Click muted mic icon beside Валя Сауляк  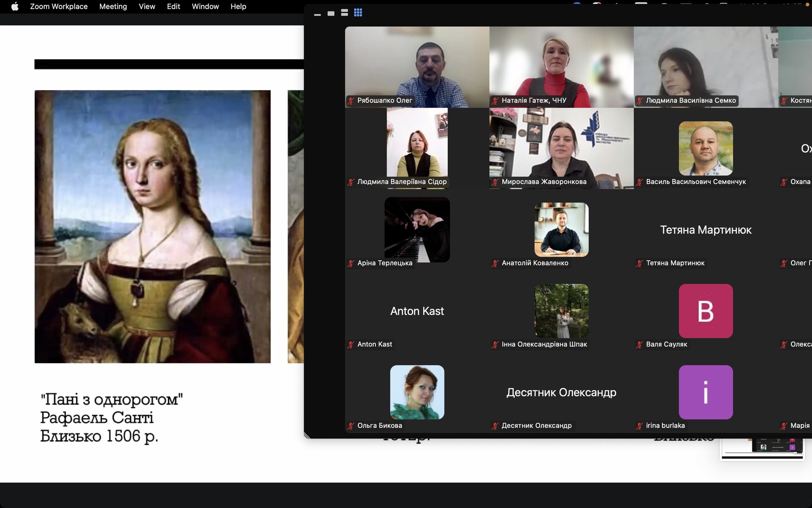click(640, 345)
